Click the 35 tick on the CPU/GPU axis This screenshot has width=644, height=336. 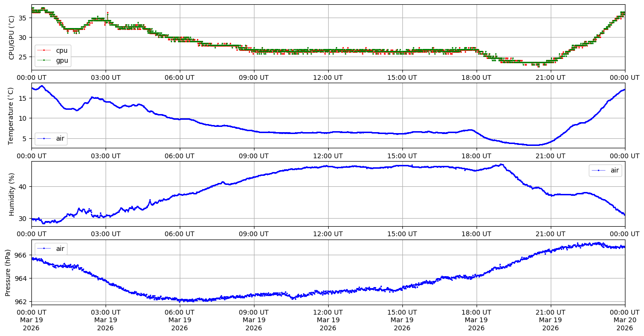coord(23,18)
